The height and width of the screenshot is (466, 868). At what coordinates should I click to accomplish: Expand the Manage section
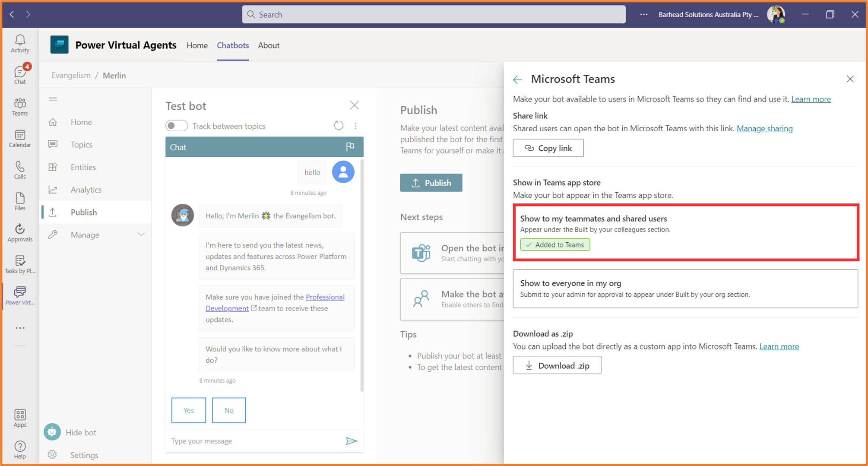[x=85, y=235]
